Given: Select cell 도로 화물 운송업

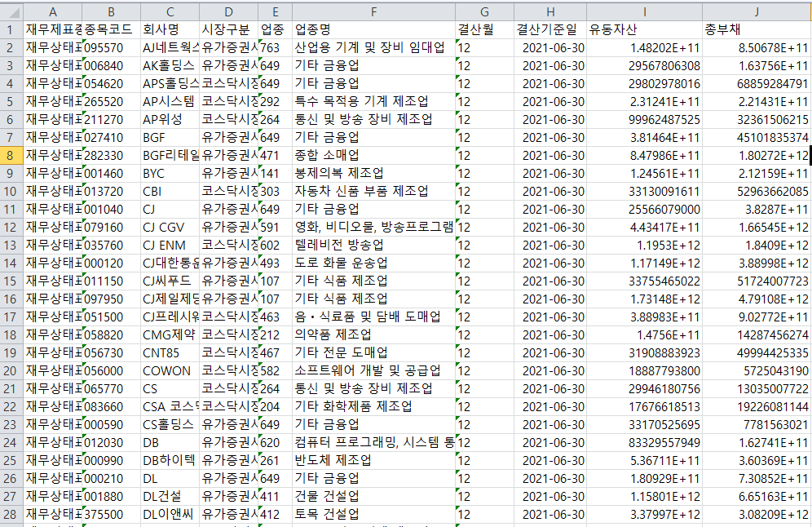Looking at the screenshot, I should [x=373, y=263].
